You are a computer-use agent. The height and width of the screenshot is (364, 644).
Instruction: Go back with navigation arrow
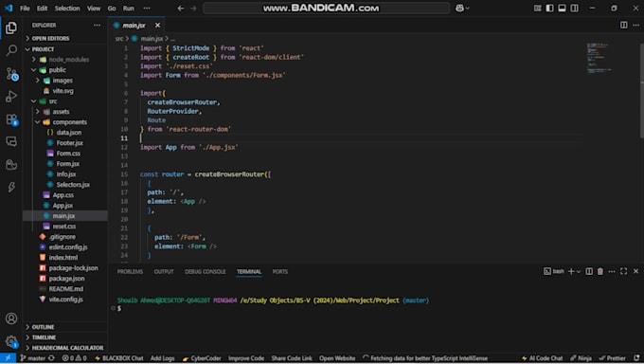[x=181, y=8]
